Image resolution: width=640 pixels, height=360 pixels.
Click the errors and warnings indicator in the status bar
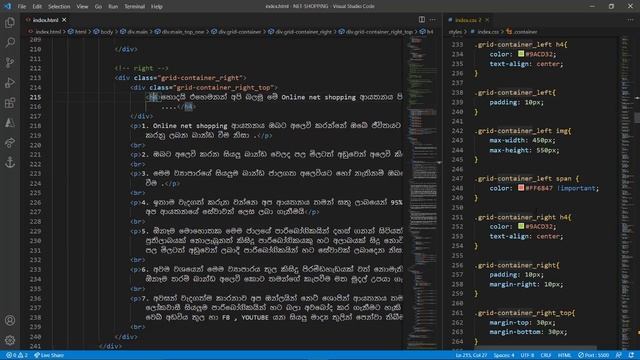click(x=17, y=355)
